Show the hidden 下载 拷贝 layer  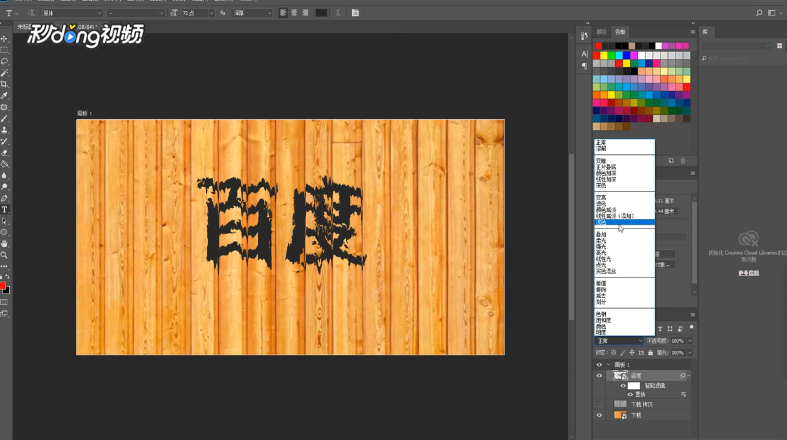point(599,404)
